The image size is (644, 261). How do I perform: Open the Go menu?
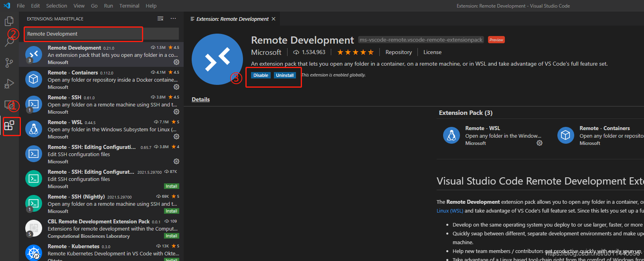[x=94, y=6]
